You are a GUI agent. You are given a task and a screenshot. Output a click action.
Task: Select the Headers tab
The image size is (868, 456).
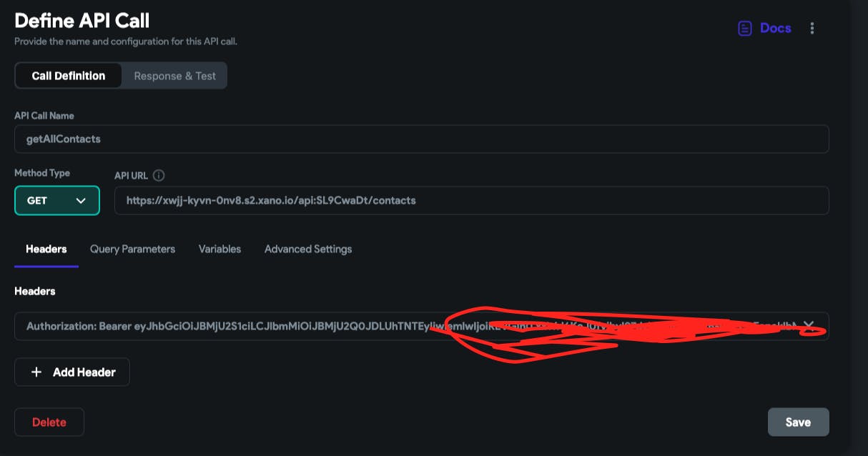(46, 249)
